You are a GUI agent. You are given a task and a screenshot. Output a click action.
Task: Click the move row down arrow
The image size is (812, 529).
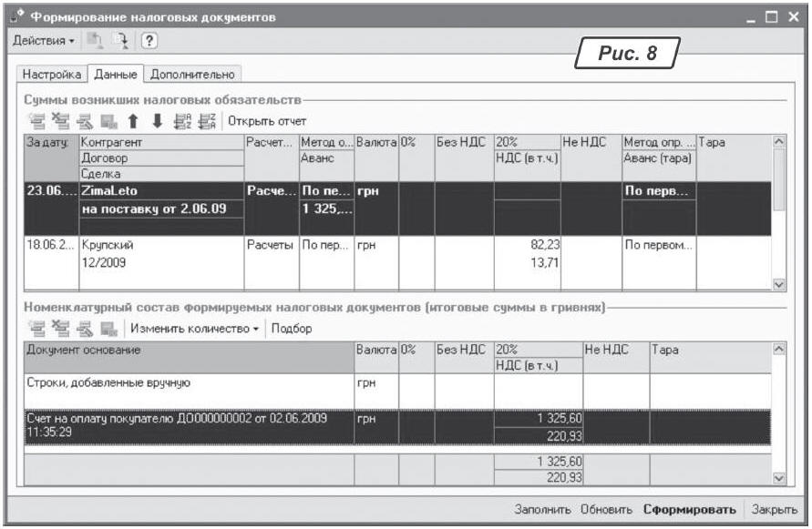[x=156, y=121]
